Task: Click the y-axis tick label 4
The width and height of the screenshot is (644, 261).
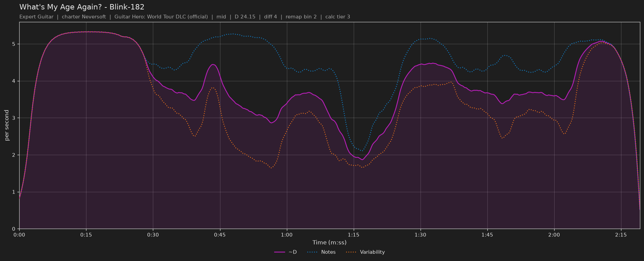Action: pos(15,81)
